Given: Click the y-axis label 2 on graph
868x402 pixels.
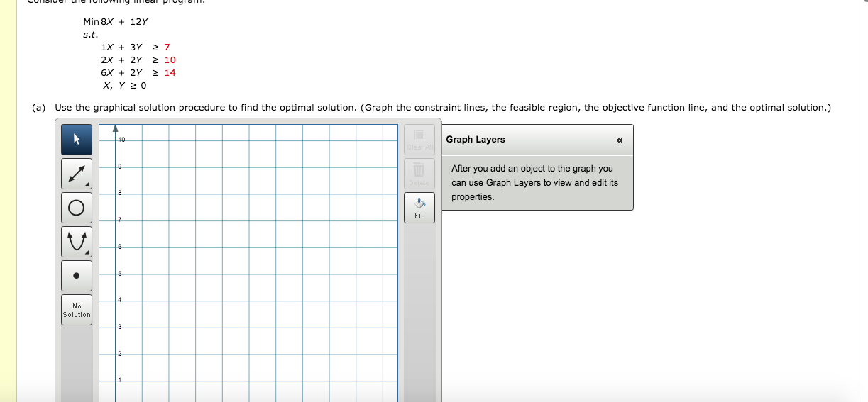Looking at the screenshot, I should click(120, 353).
